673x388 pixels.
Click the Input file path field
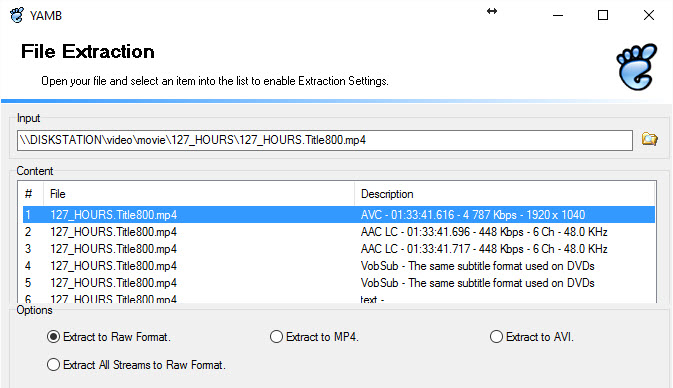pyautogui.click(x=325, y=140)
